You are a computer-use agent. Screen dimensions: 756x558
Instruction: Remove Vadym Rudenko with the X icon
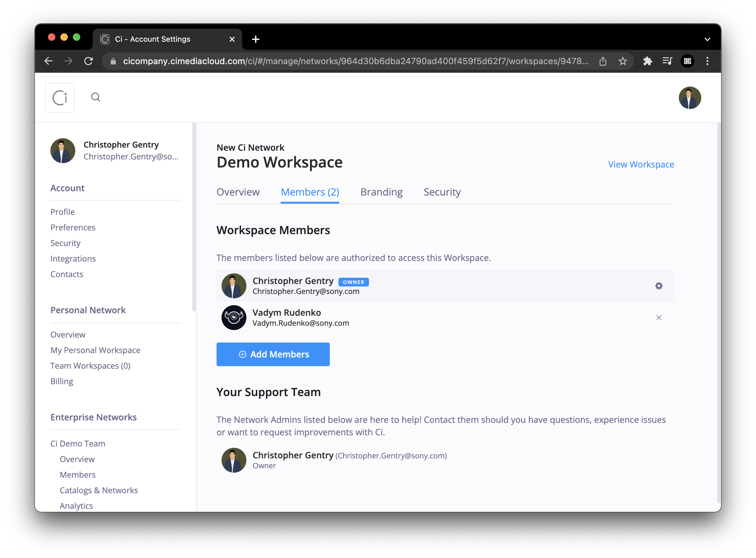coord(659,318)
